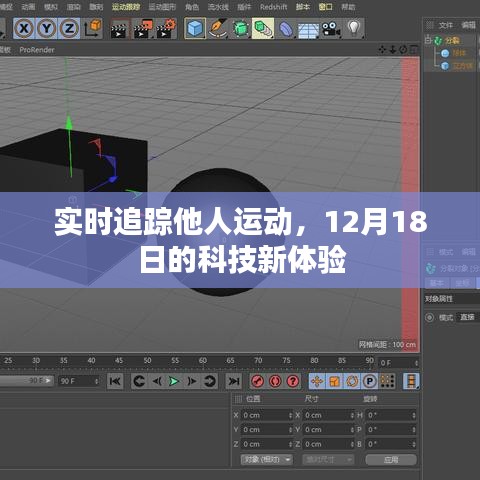Step back one frame
480x480 pixels.
(x=157, y=381)
